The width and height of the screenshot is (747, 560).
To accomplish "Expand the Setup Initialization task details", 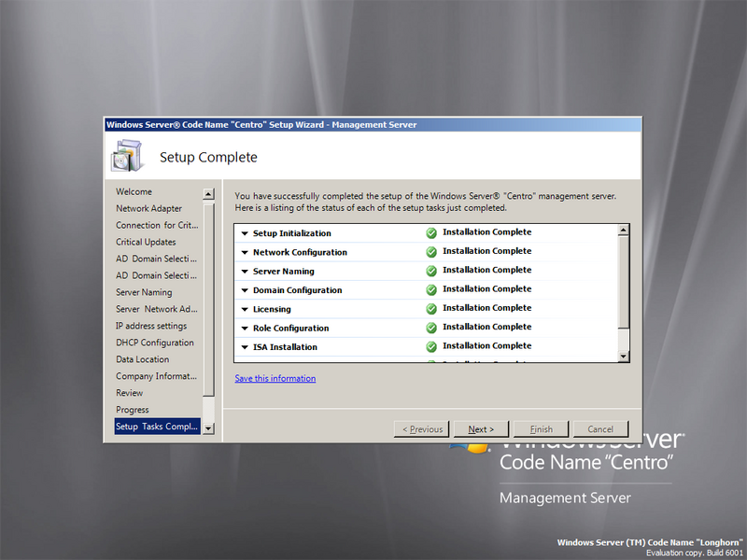I will [x=245, y=232].
